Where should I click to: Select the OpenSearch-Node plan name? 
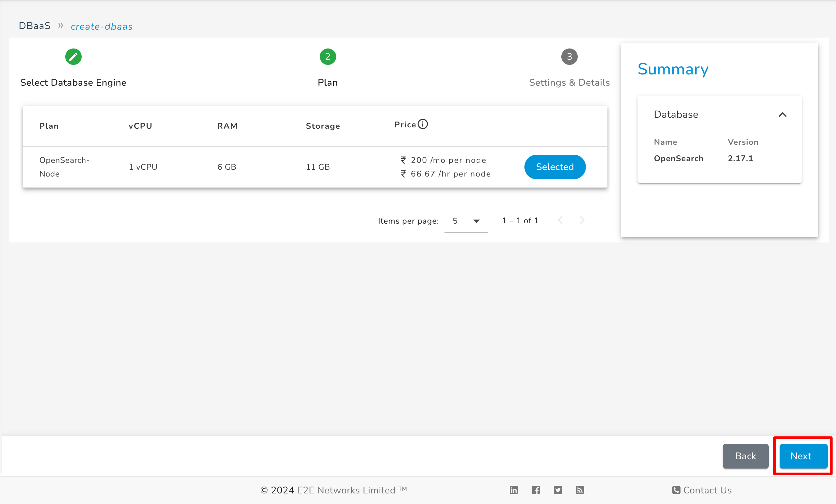point(64,167)
